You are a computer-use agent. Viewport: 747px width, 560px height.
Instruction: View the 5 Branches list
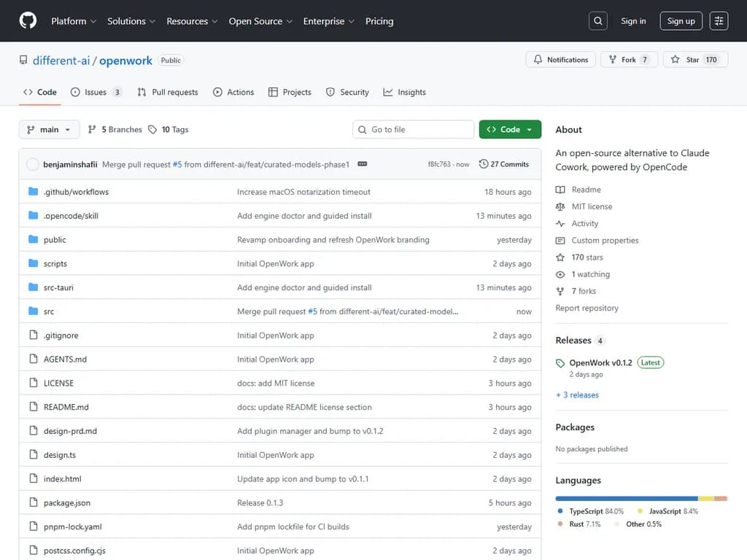(115, 130)
